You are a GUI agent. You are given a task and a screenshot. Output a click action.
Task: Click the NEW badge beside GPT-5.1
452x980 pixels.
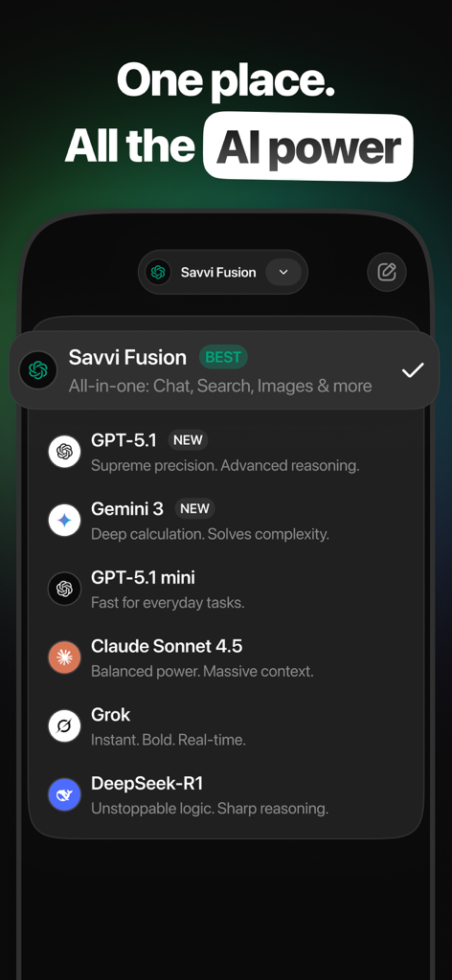coord(188,440)
